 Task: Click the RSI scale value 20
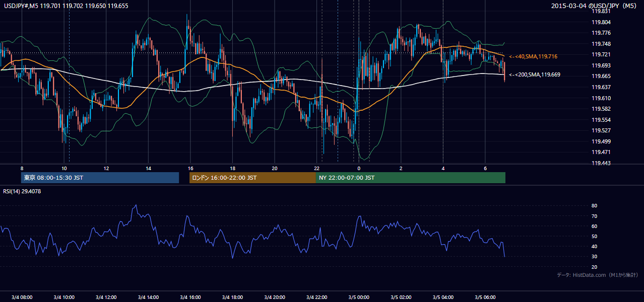[x=594, y=267]
